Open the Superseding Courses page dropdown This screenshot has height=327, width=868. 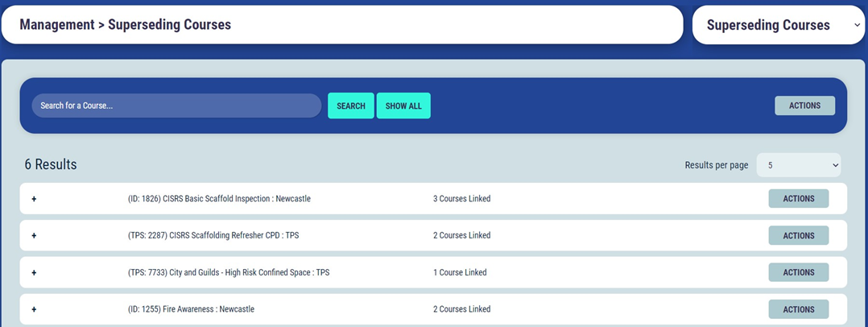click(778, 25)
